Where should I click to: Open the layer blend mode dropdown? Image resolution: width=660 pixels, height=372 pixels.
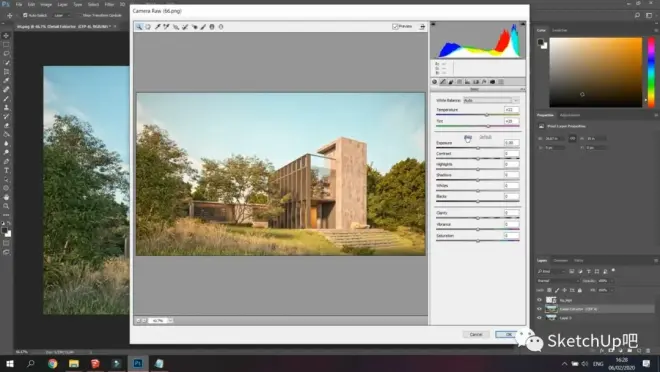pos(559,281)
